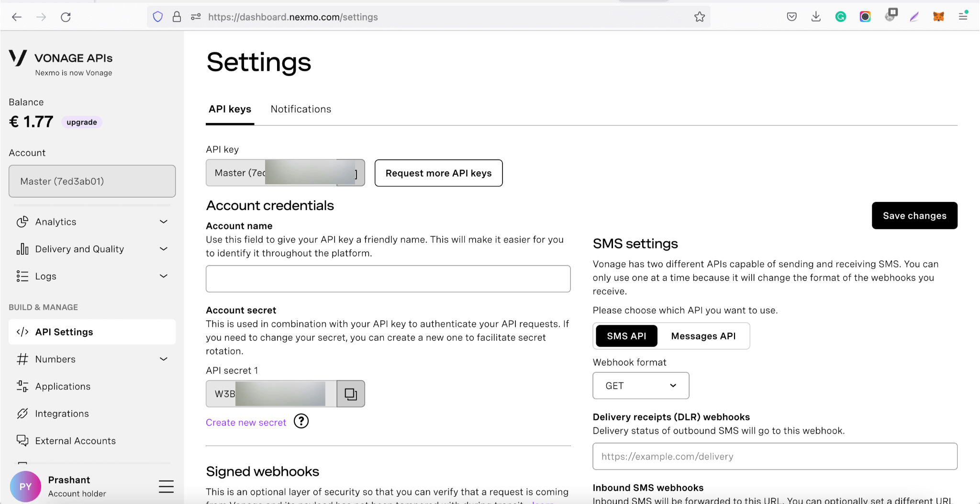Select the API Settings code icon
This screenshot has height=504, width=980.
pos(22,332)
